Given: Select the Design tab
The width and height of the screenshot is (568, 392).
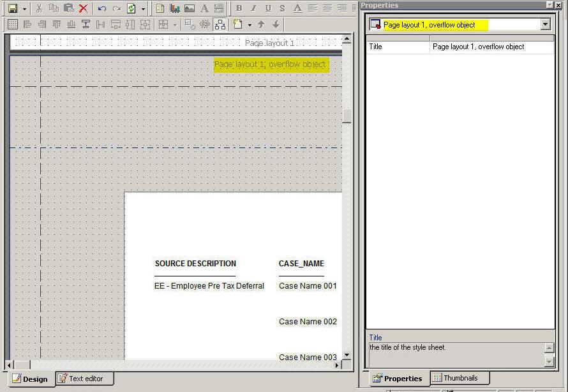Looking at the screenshot, I should [29, 379].
